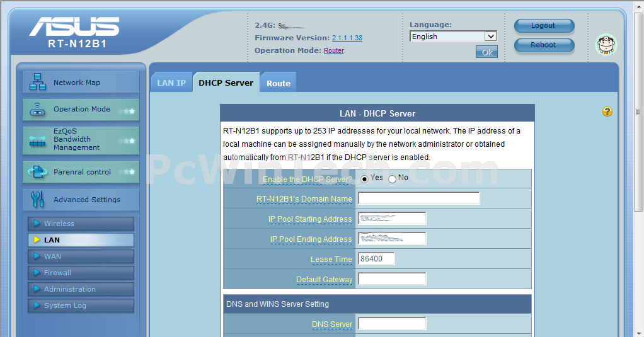Click scrollbar down arrow
This screenshot has width=644, height=337.
[638, 333]
